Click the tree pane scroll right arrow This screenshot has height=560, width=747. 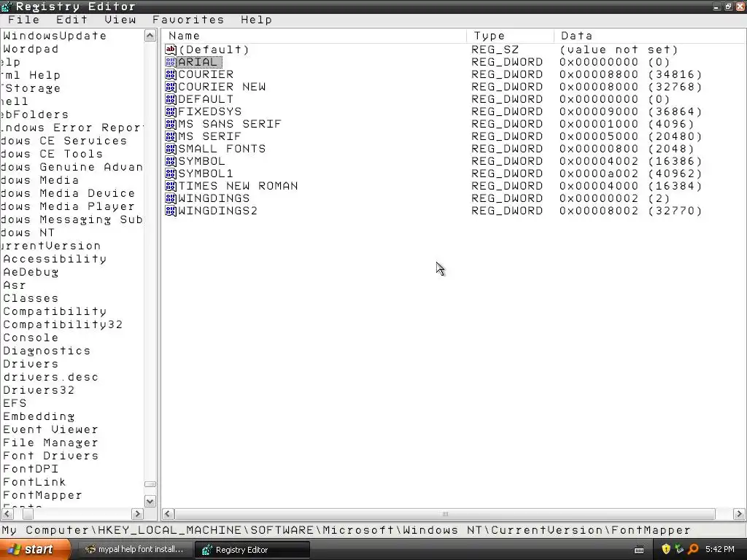[x=138, y=514]
